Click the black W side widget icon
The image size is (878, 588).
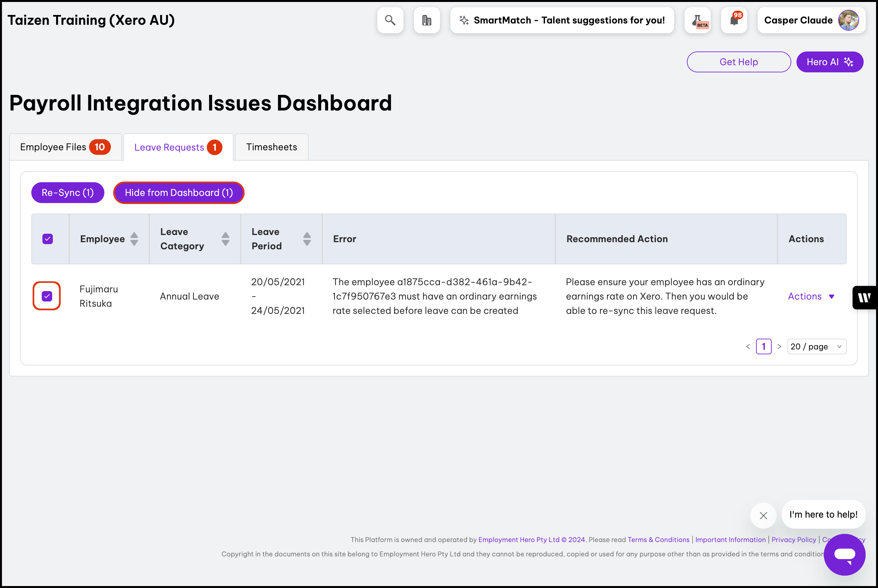pyautogui.click(x=864, y=298)
